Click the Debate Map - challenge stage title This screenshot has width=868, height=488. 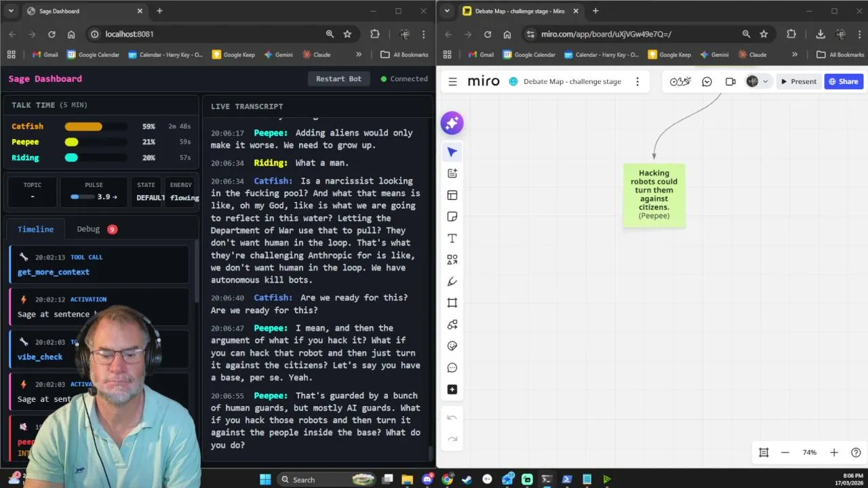tap(572, 81)
